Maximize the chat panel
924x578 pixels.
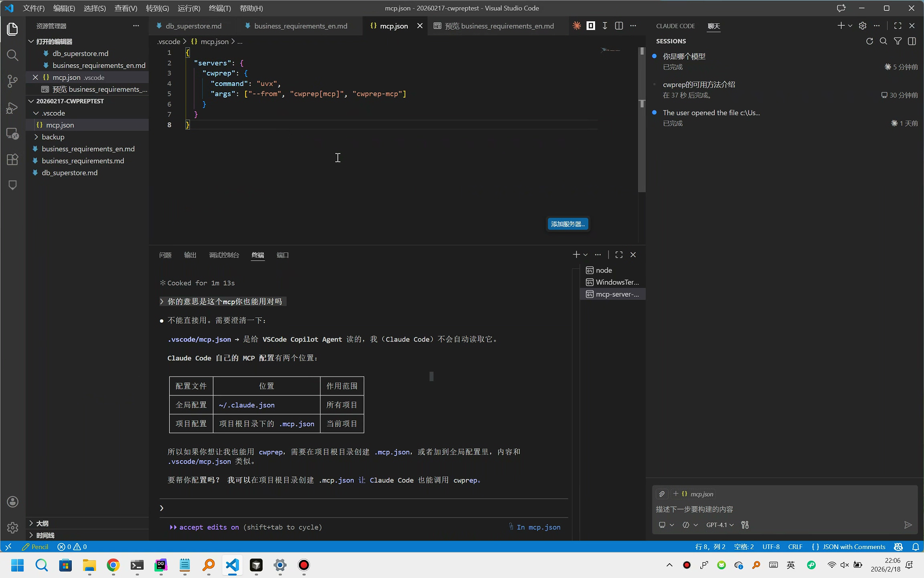[x=898, y=26]
